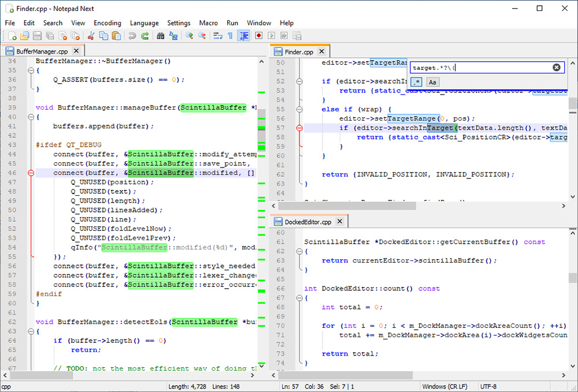Open the View menu
This screenshot has height=392, width=578.
click(78, 23)
